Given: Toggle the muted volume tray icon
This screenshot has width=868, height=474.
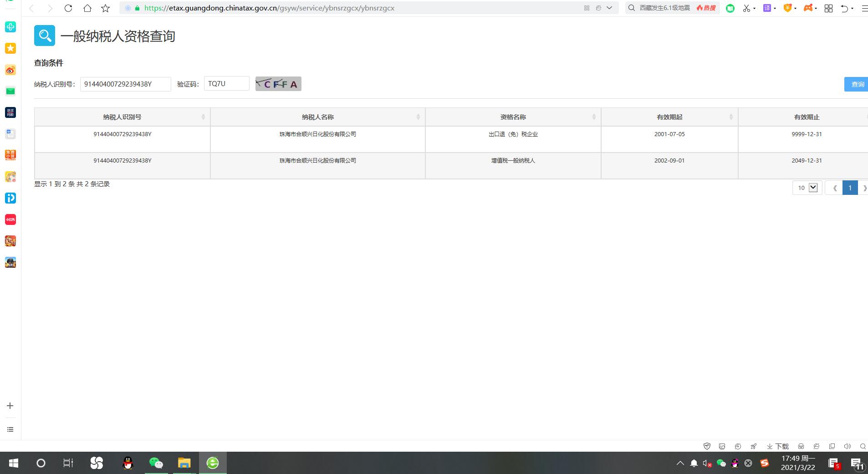Looking at the screenshot, I should point(707,463).
